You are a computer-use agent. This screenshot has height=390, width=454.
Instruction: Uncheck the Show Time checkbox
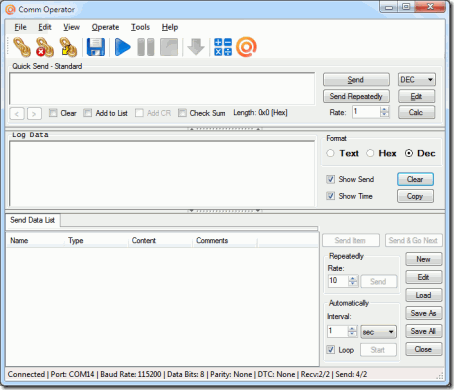pyautogui.click(x=330, y=196)
